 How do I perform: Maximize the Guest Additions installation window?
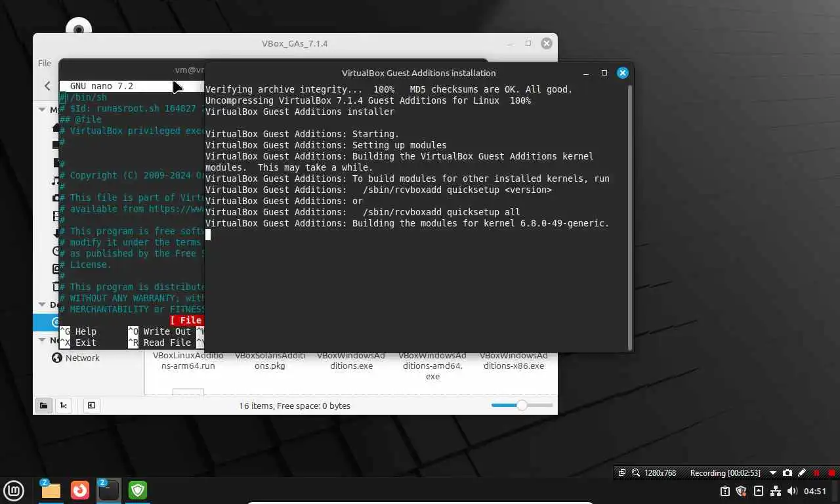(604, 73)
